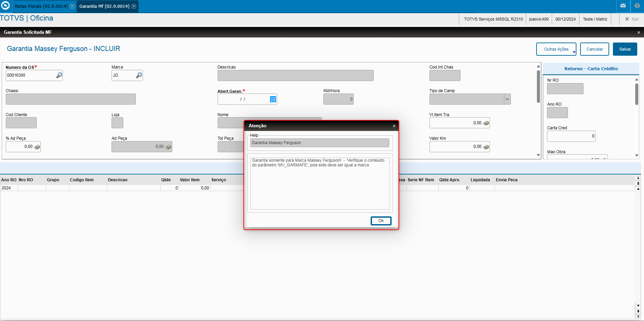This screenshot has height=321, width=644.
Task: Open lookup for Marca field
Action: (139, 75)
